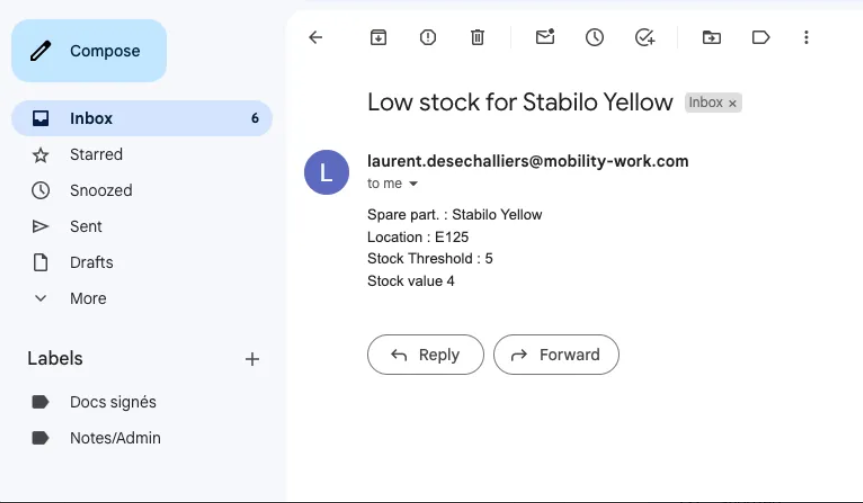Open the three-dot More options menu
This screenshot has height=503, width=863.
[806, 38]
